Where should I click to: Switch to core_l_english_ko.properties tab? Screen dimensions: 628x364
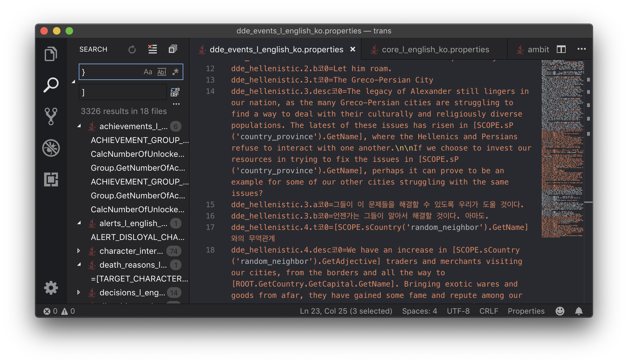435,49
